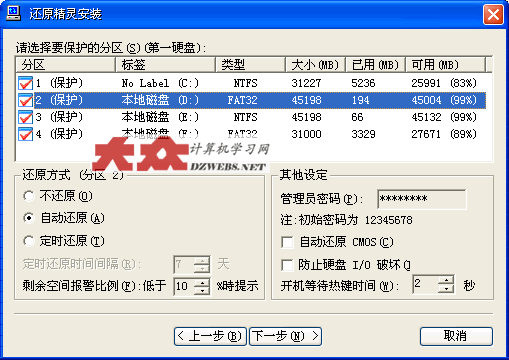Increase the 开机等待热键时间 spinner

point(446,280)
